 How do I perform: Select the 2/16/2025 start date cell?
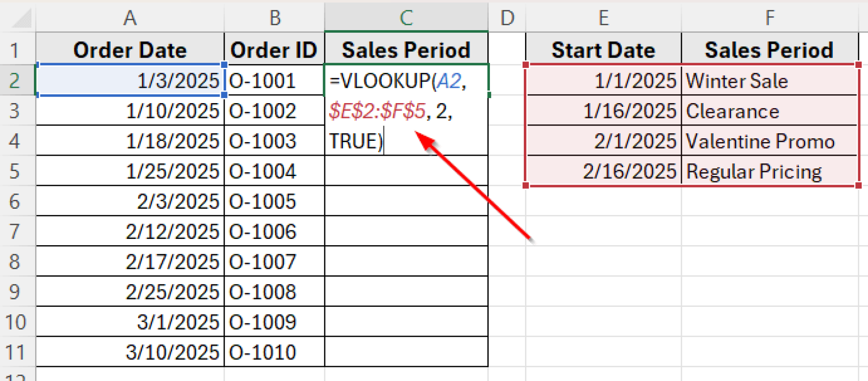coord(603,171)
